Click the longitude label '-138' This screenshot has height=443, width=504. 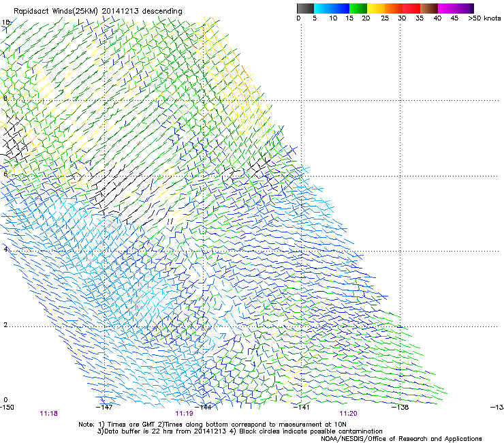[x=400, y=408]
